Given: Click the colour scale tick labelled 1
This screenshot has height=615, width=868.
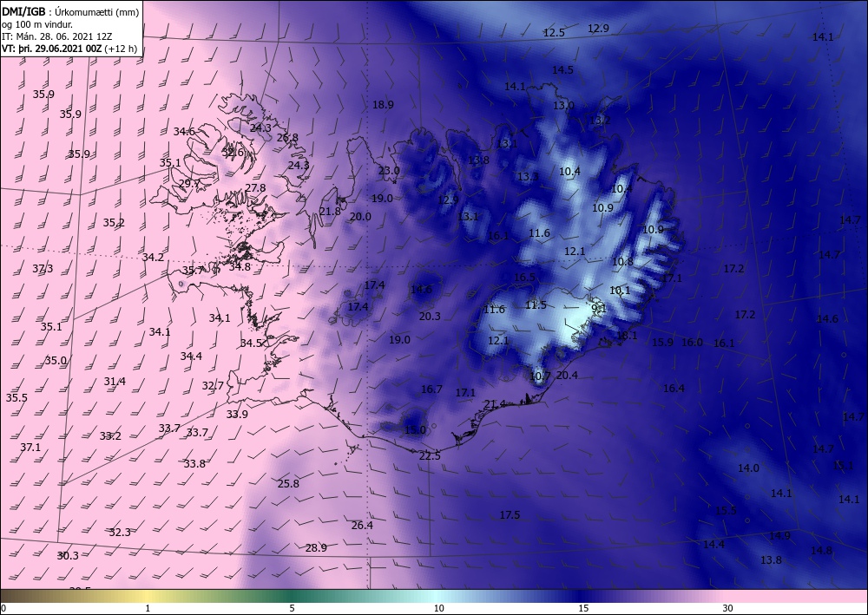Looking at the screenshot, I should (148, 608).
